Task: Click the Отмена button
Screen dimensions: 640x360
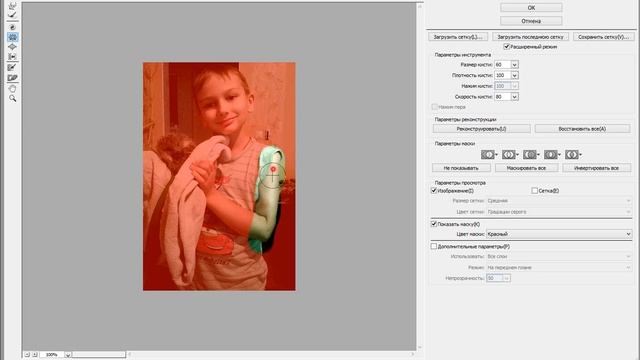Action: tap(531, 21)
